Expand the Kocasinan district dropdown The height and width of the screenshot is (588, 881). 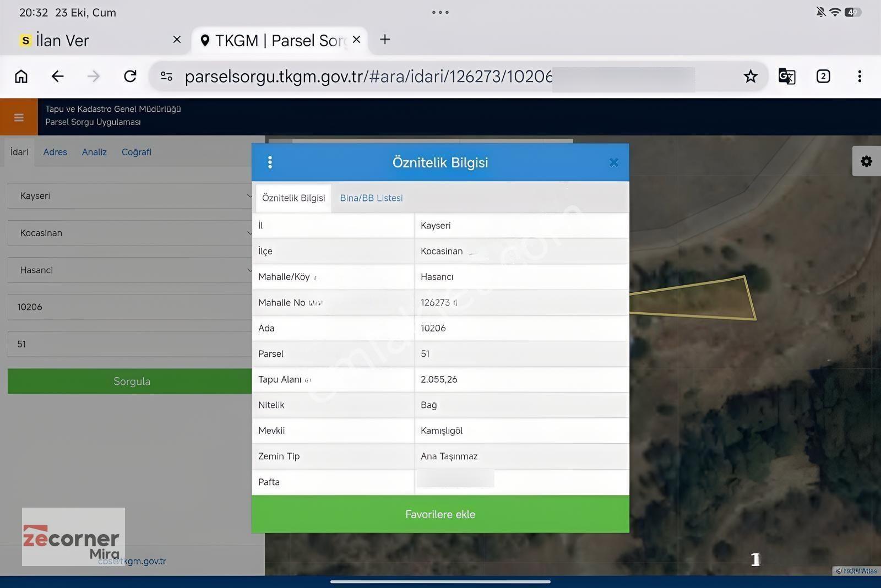130,233
